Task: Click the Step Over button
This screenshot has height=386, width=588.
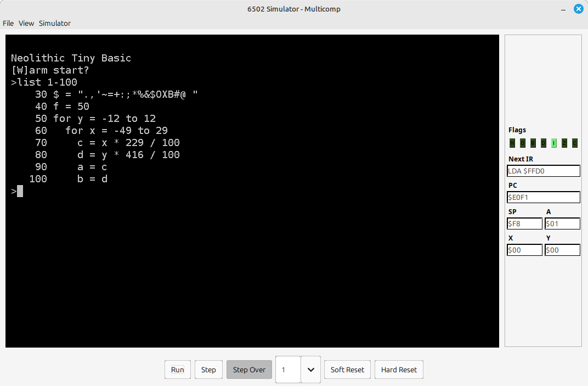Action: coord(249,370)
